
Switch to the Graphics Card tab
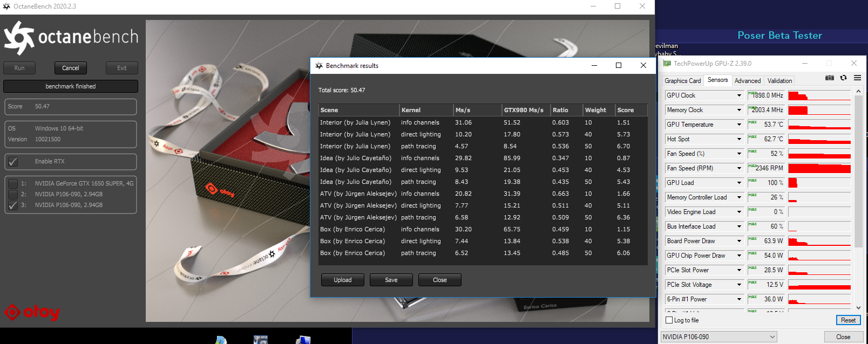[x=683, y=81]
